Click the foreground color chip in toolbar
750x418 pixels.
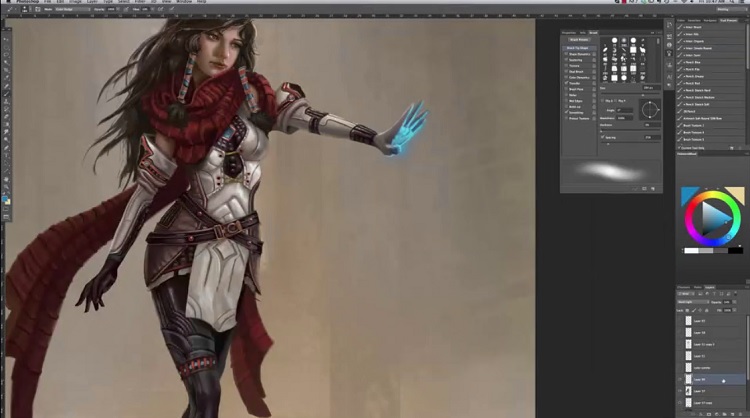(5, 199)
